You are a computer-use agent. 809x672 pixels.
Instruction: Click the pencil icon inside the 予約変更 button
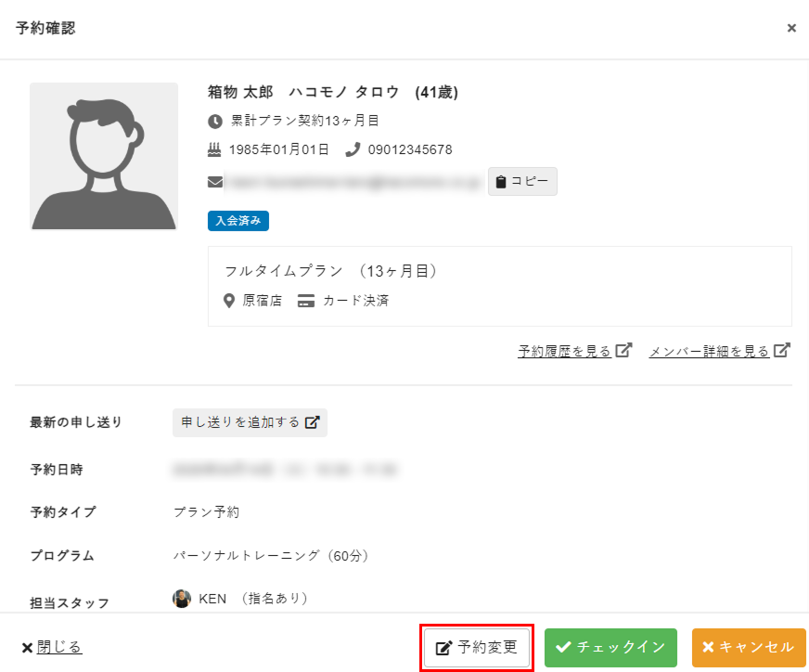pos(442,647)
